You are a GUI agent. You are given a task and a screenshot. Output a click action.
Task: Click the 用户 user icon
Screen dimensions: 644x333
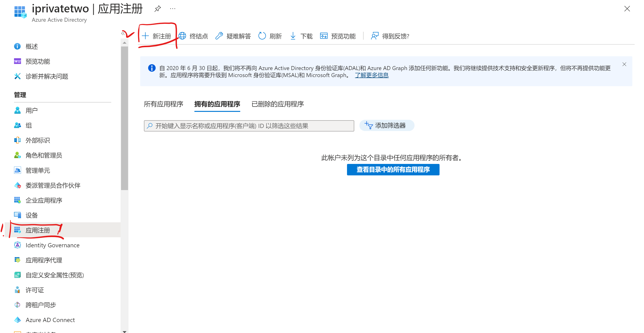coord(18,110)
